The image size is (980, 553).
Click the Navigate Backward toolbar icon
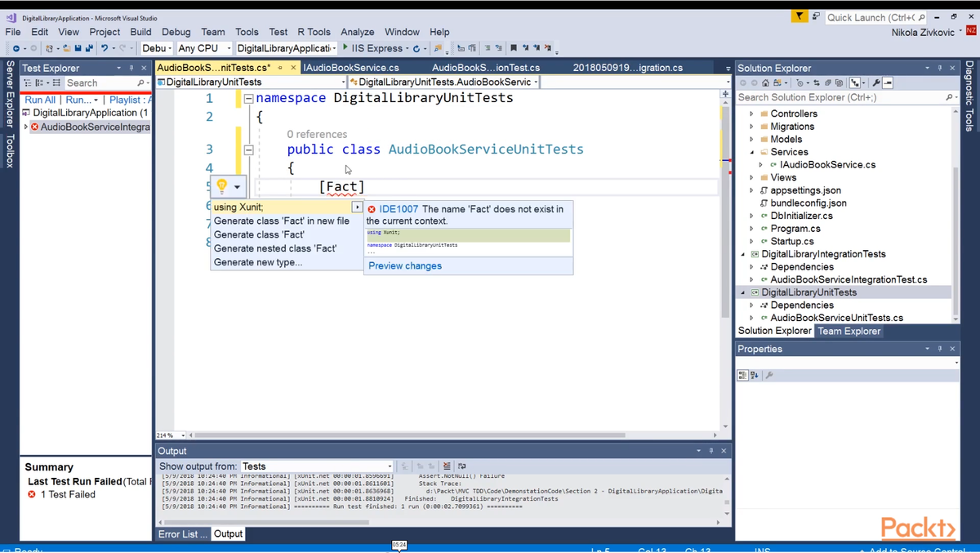(16, 48)
